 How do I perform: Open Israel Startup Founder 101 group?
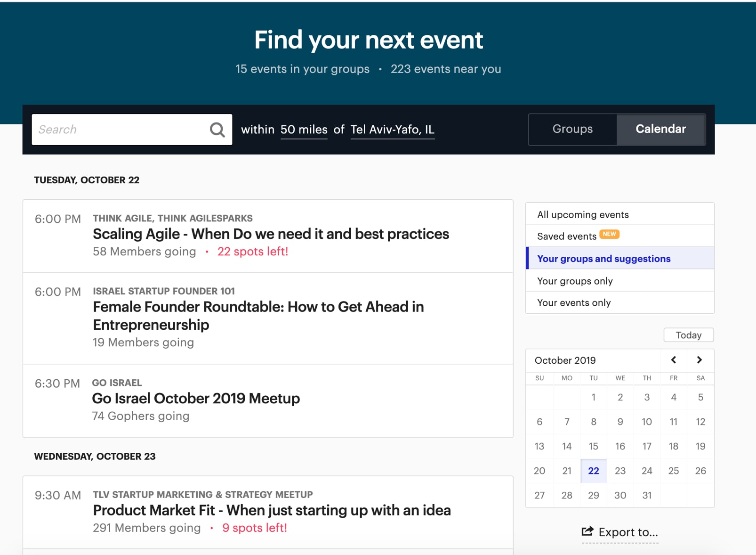164,291
